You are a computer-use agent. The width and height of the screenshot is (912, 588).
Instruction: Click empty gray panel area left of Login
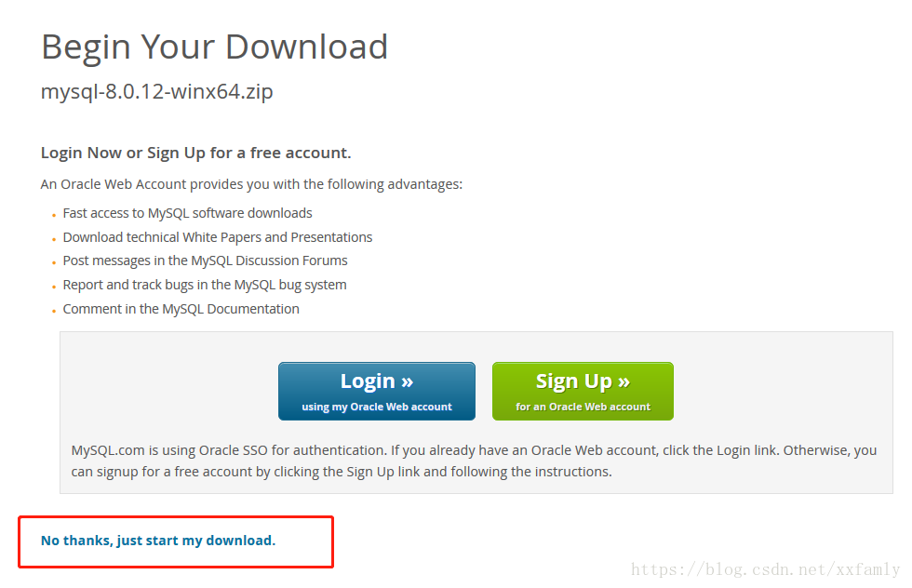click(x=168, y=391)
